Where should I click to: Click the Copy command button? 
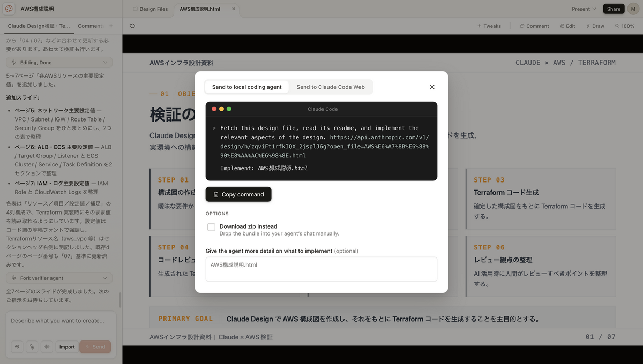(238, 194)
